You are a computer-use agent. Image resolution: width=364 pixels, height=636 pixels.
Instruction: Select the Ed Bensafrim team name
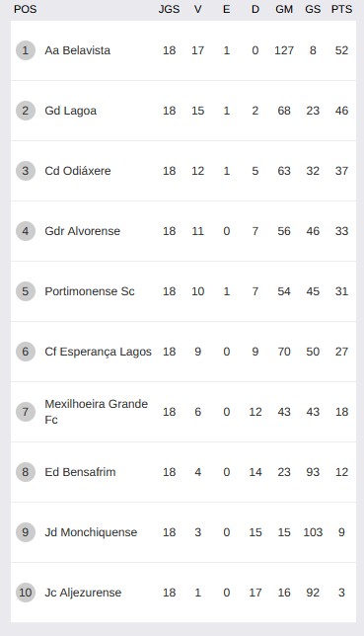(80, 472)
